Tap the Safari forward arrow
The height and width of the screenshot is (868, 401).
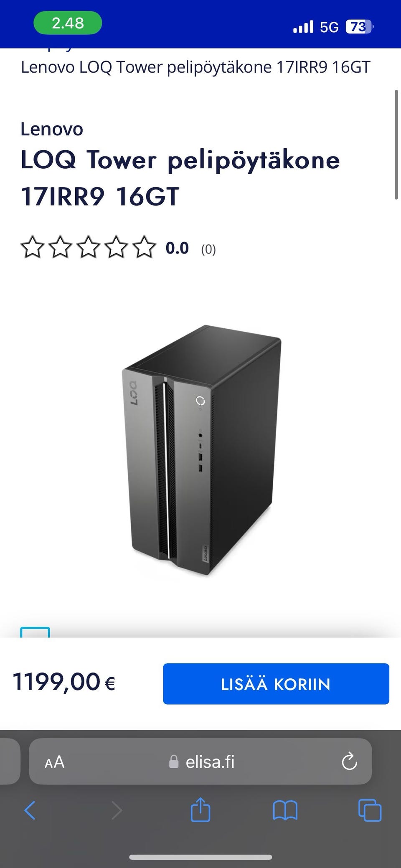click(117, 810)
